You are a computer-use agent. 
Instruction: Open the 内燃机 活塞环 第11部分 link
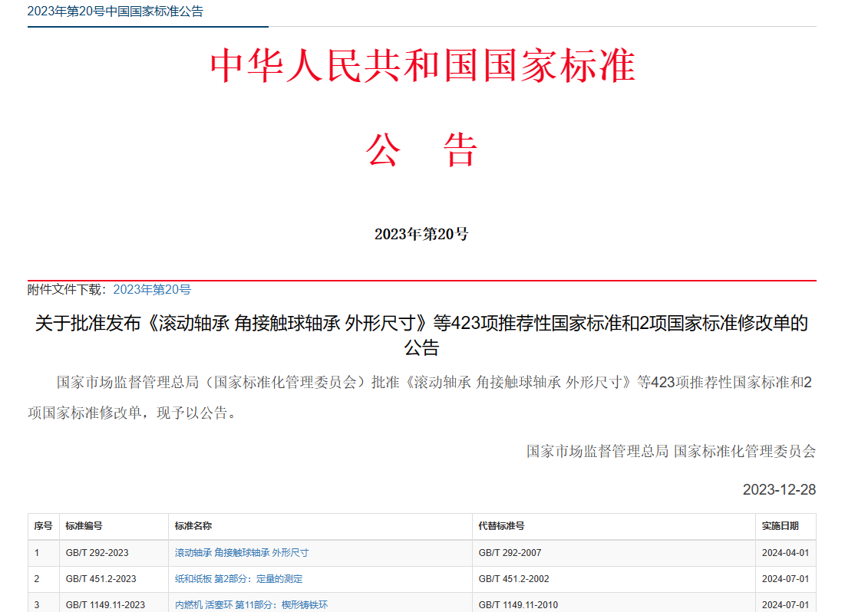coord(251,605)
